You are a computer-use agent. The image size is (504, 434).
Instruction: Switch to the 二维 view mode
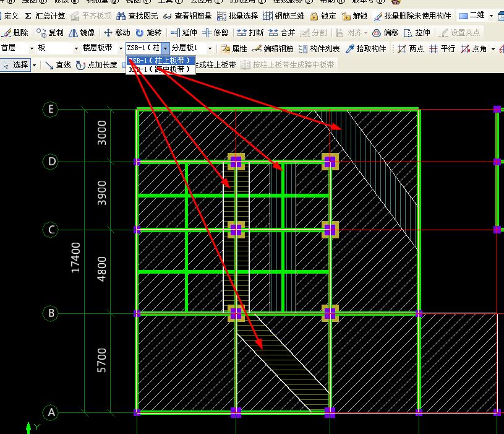(472, 15)
